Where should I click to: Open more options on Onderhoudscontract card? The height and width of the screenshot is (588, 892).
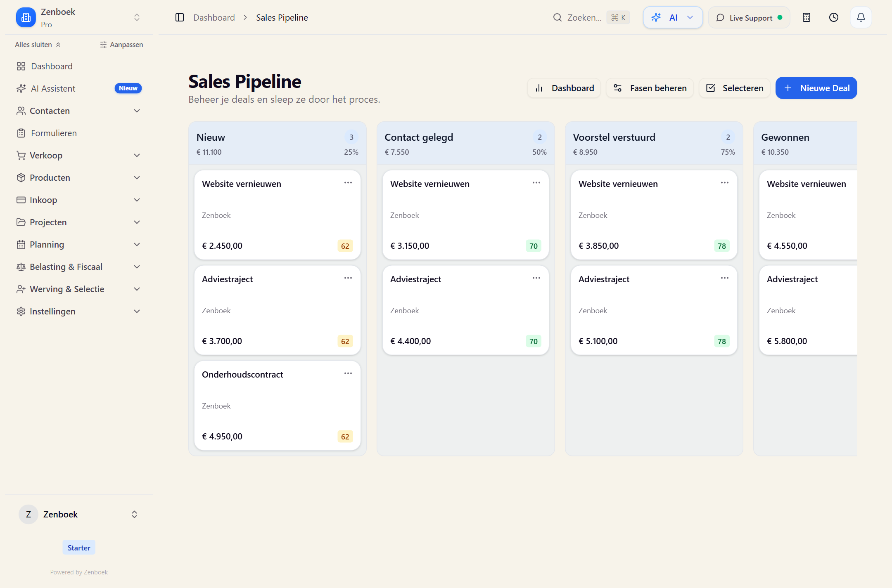(x=348, y=373)
